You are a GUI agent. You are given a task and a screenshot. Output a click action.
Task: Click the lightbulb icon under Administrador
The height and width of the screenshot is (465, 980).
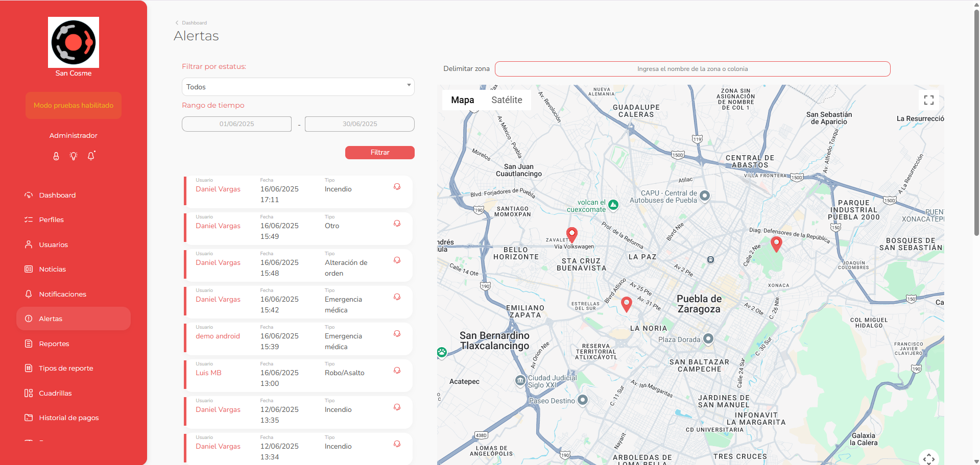[x=74, y=156]
